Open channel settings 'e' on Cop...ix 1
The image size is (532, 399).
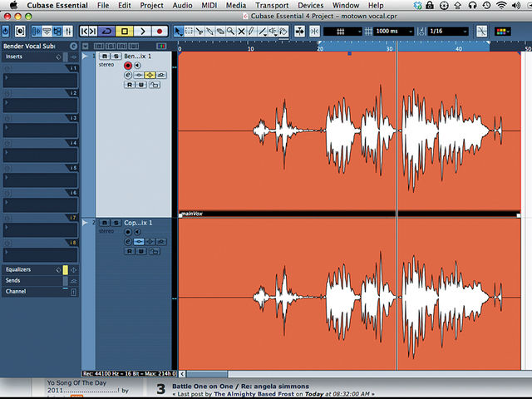(x=128, y=242)
